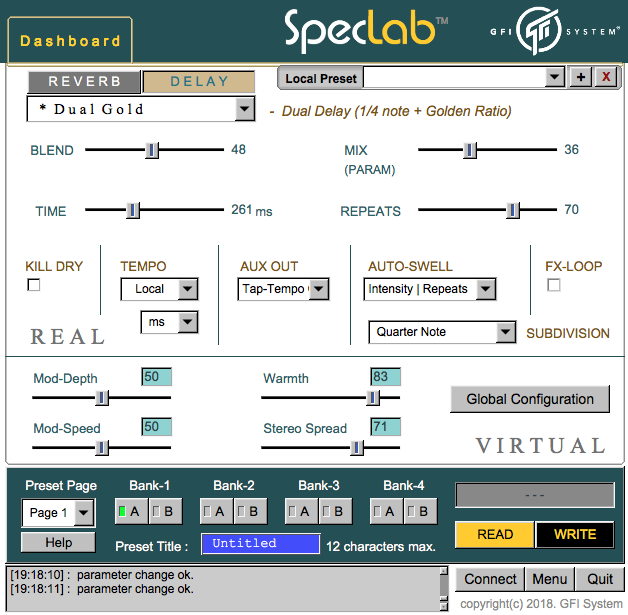This screenshot has width=628, height=615.
Task: Click the Mod-Depth value field
Action: 157,377
